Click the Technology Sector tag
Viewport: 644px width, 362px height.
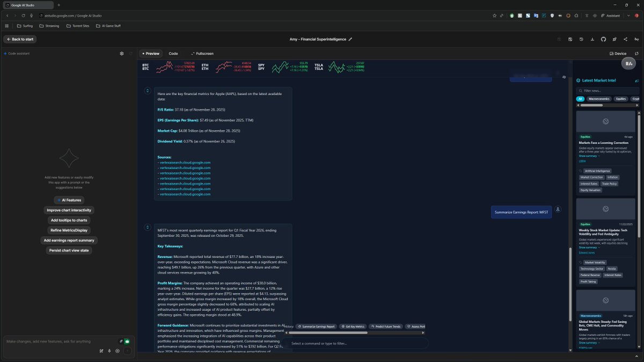click(x=591, y=269)
